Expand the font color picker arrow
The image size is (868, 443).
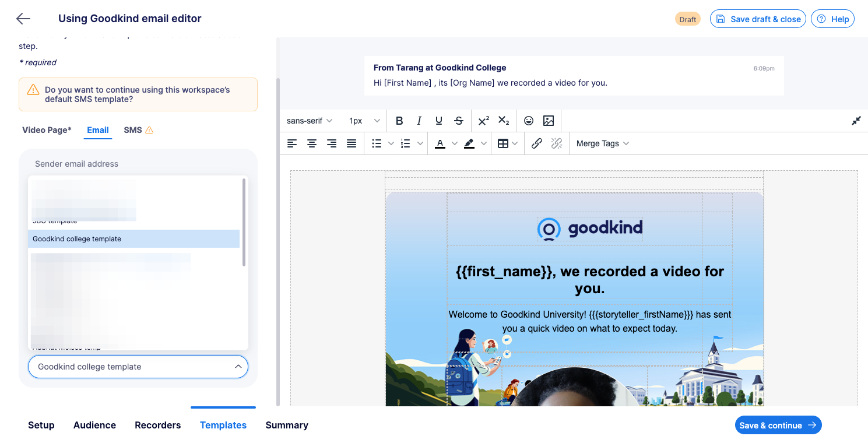click(x=454, y=143)
